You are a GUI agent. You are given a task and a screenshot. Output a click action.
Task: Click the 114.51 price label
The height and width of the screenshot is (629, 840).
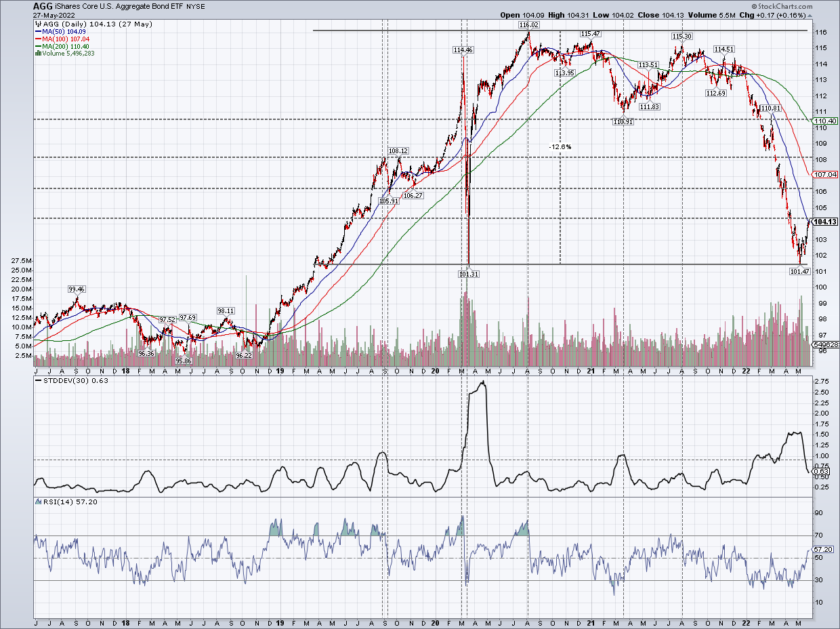(724, 49)
